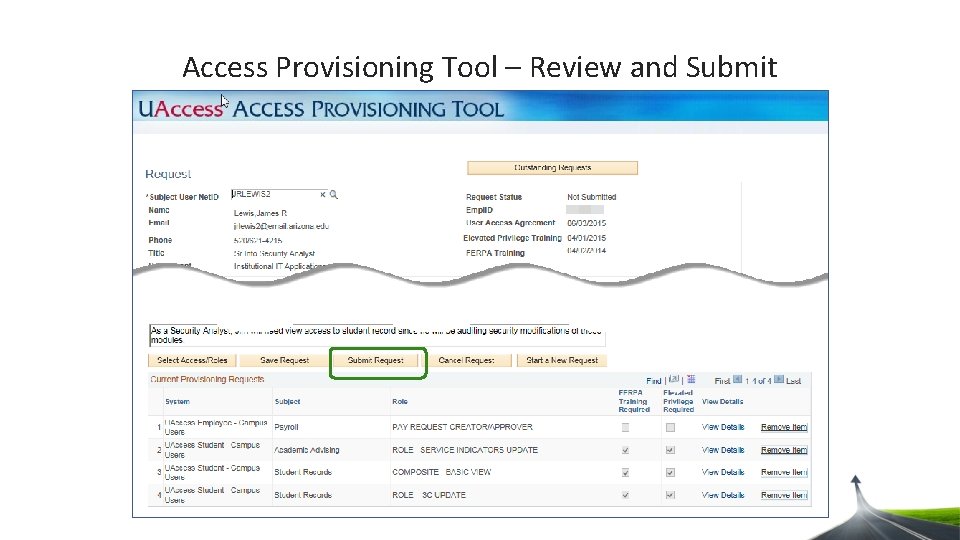Click the name Lewis,James R
960x540 pixels.
click(x=260, y=213)
